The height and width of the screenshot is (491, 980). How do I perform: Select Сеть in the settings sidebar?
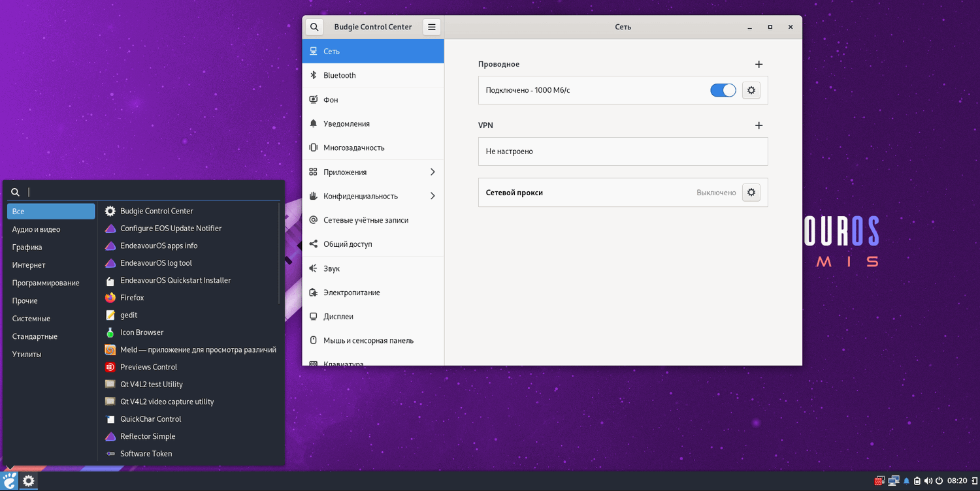pyautogui.click(x=373, y=52)
